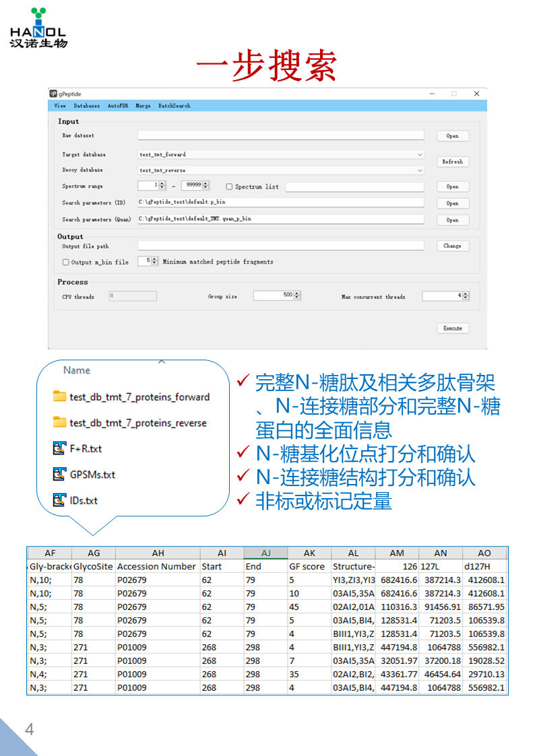Adjust Spectrum range end stepper 99999
The width and height of the screenshot is (535, 756).
(x=206, y=185)
